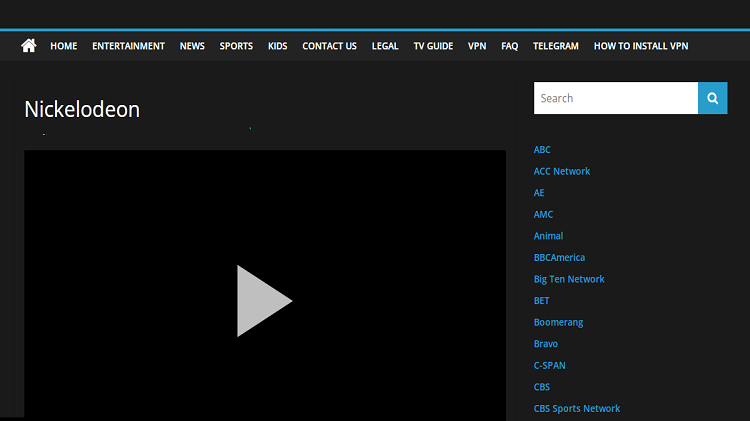750x421 pixels.
Task: Go to the NEWS section
Action: [192, 46]
